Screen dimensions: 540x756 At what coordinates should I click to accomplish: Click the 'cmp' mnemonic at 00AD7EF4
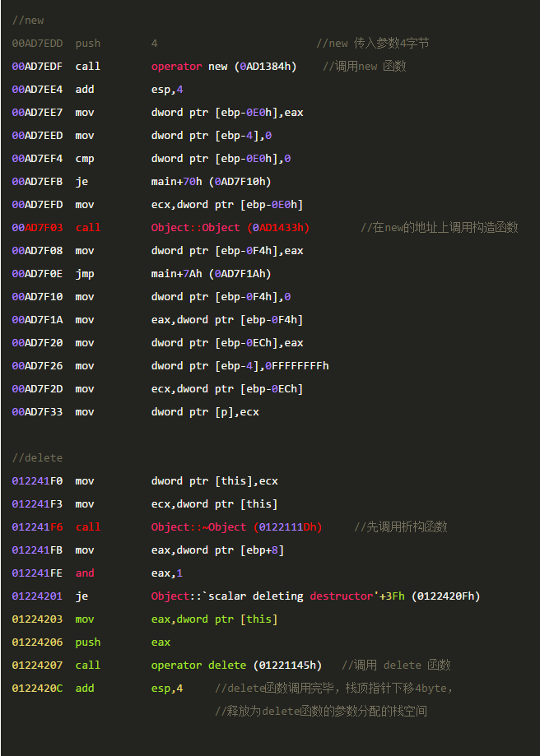pyautogui.click(x=85, y=159)
